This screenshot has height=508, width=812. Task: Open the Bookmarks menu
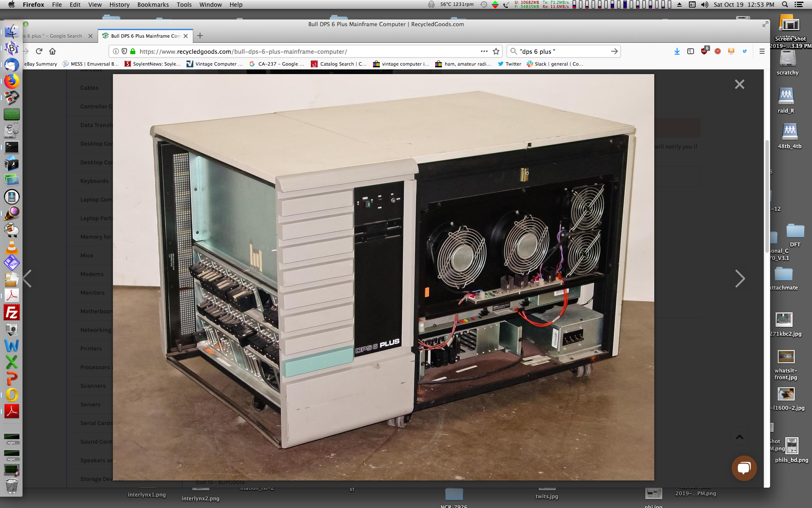point(153,5)
